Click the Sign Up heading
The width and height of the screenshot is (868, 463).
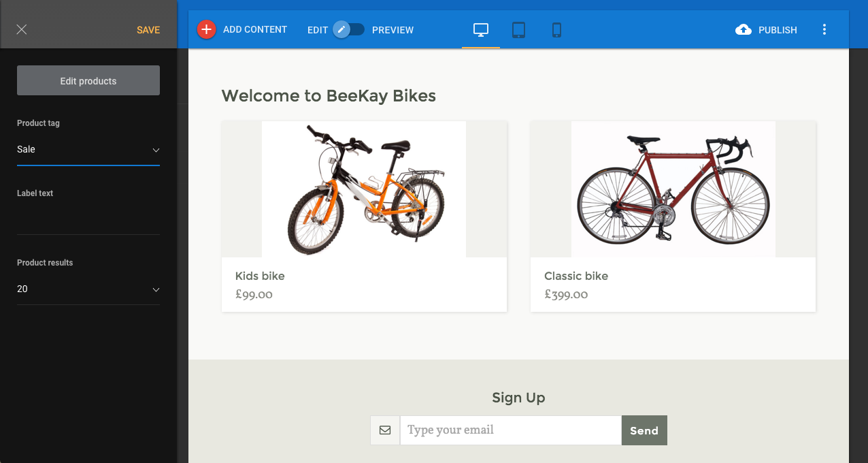point(518,398)
